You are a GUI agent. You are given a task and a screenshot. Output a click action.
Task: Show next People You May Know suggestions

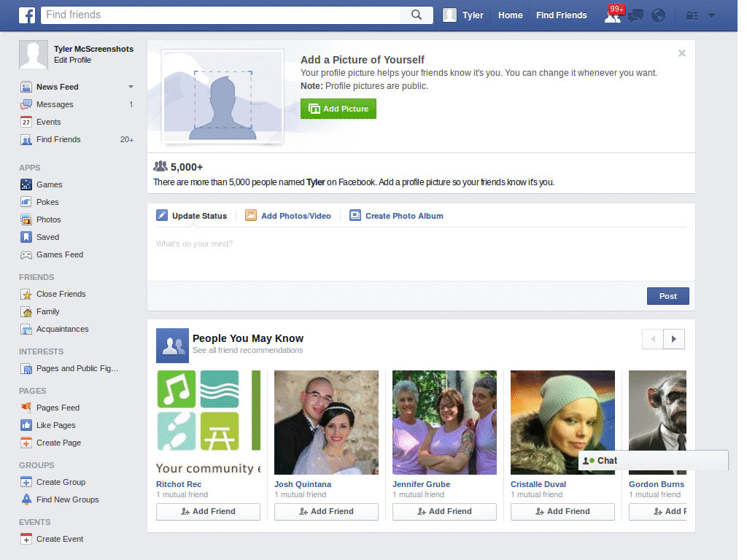(x=673, y=339)
